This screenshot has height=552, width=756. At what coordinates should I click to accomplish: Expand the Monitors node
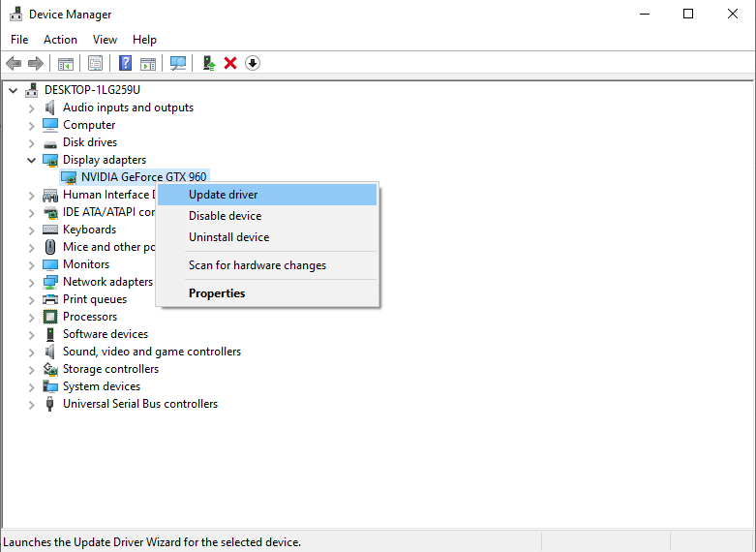[x=31, y=265]
